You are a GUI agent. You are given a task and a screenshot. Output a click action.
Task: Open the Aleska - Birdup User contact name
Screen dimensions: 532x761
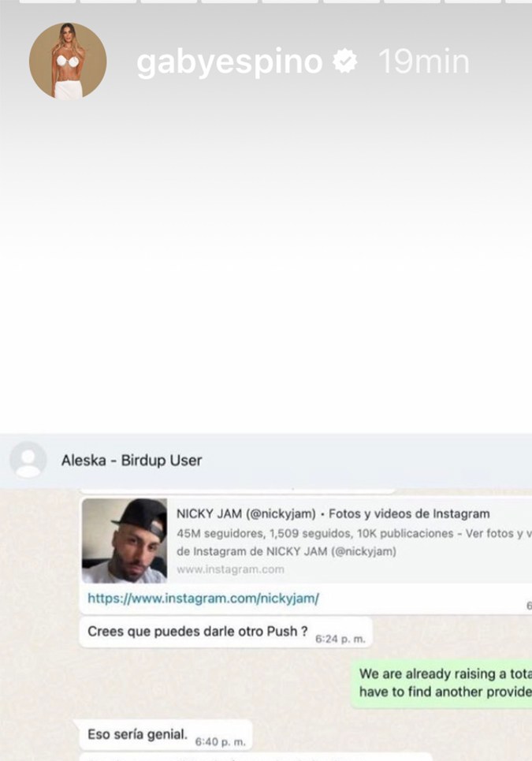tap(132, 461)
